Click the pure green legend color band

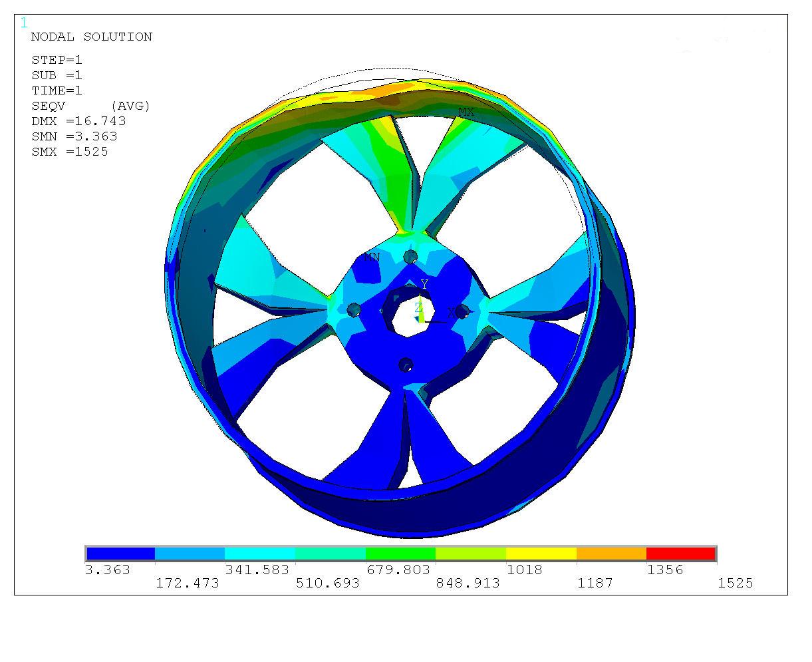point(400,554)
